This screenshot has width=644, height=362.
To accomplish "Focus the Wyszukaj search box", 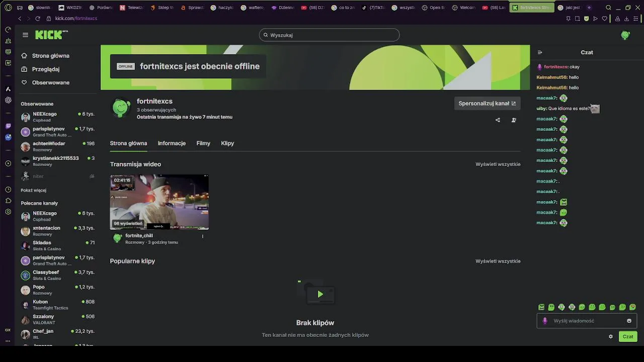I will (330, 35).
